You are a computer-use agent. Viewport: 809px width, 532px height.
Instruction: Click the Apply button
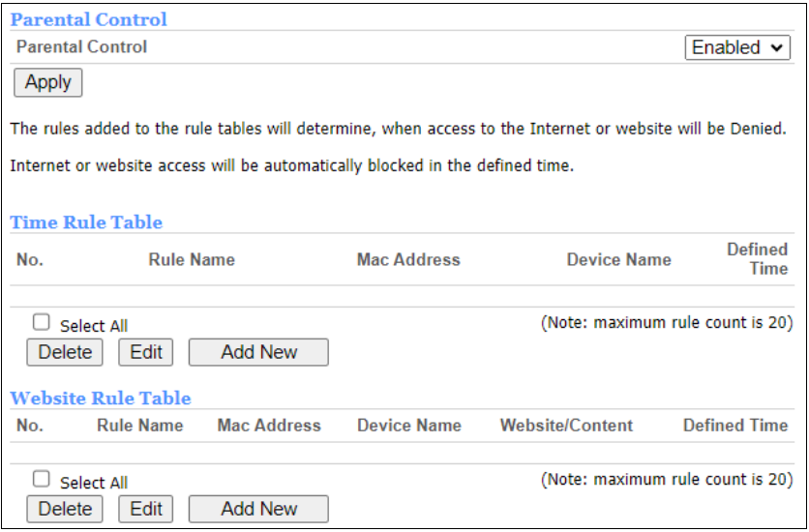click(x=48, y=82)
